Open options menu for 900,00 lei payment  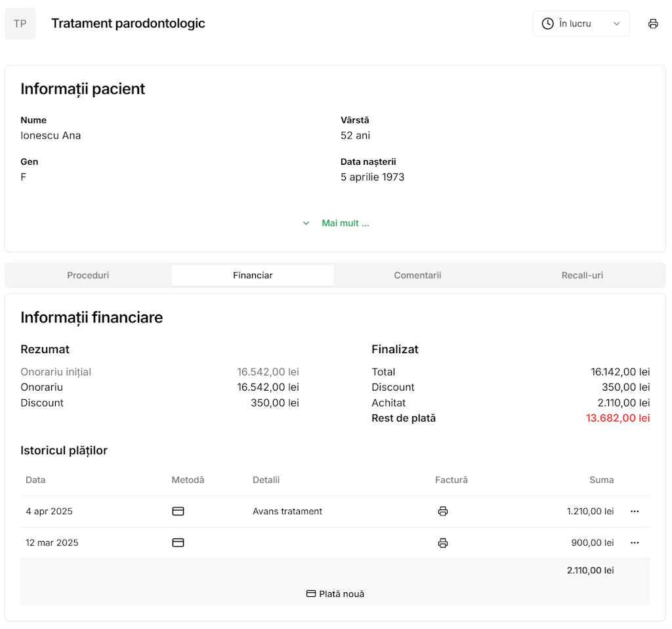[634, 543]
